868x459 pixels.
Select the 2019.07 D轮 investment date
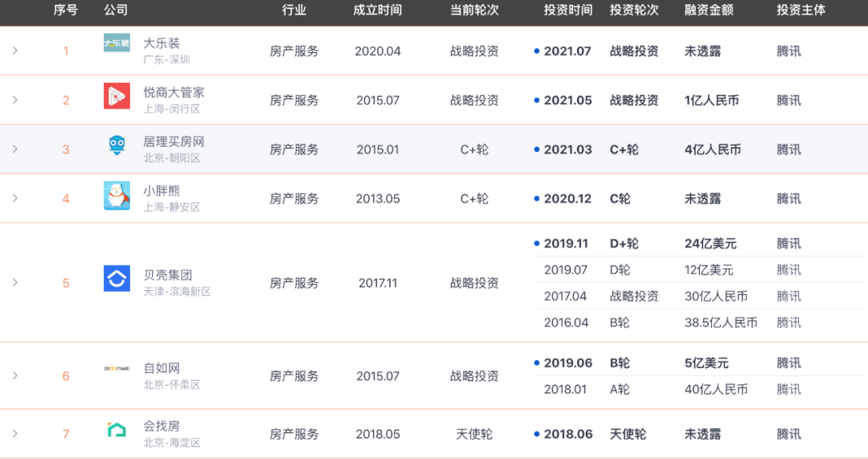click(565, 270)
